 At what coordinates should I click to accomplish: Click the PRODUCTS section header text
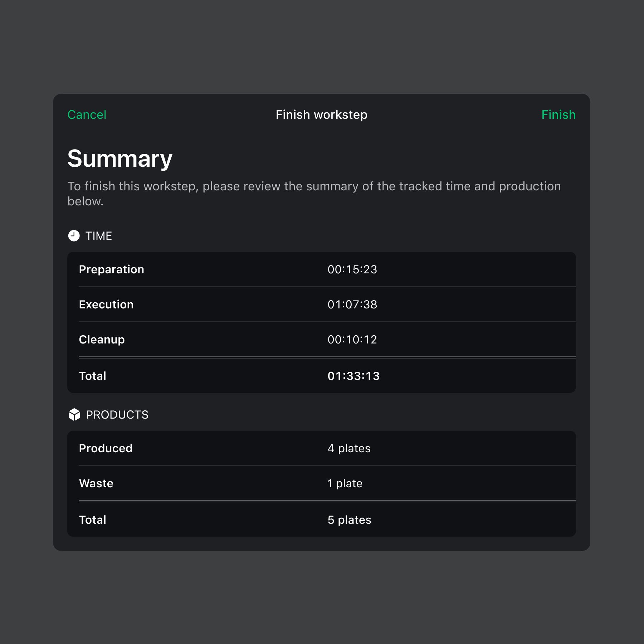(x=117, y=415)
